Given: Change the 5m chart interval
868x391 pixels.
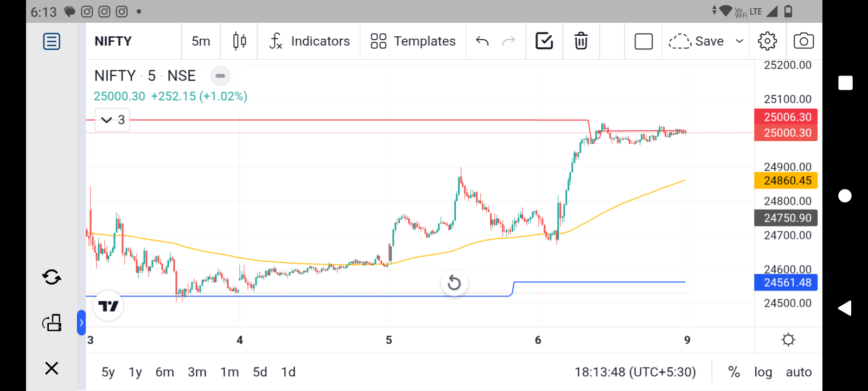Looking at the screenshot, I should coord(201,41).
